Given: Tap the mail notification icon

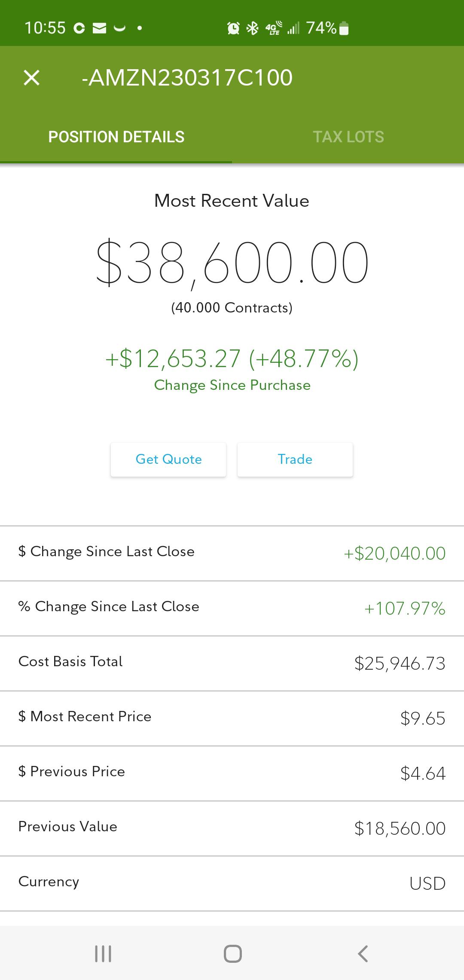Looking at the screenshot, I should (100, 28).
